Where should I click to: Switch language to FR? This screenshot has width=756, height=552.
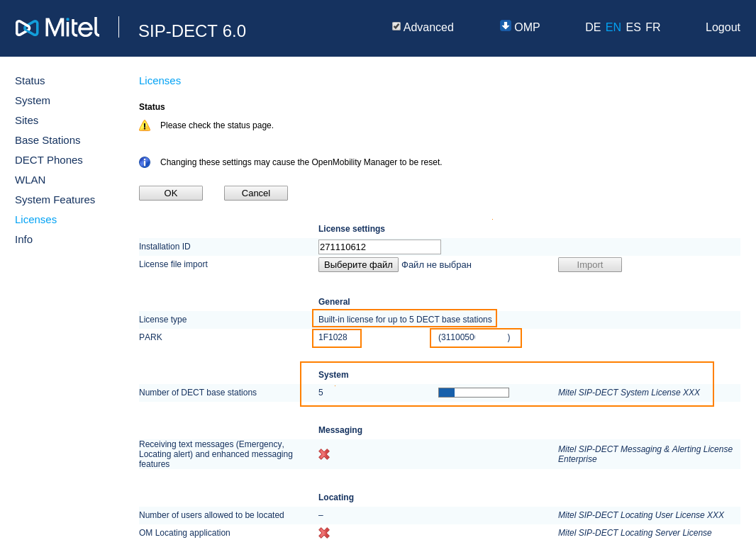click(653, 28)
